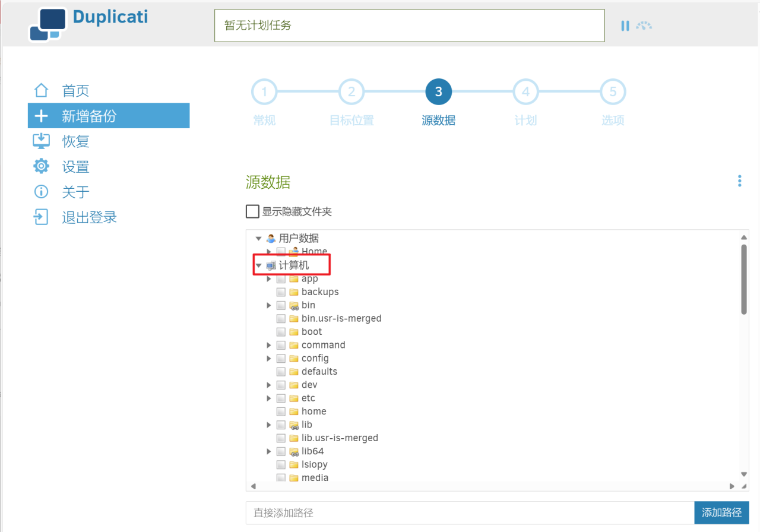The width and height of the screenshot is (760, 532).
Task: Expand the bin folder
Action: pos(269,305)
